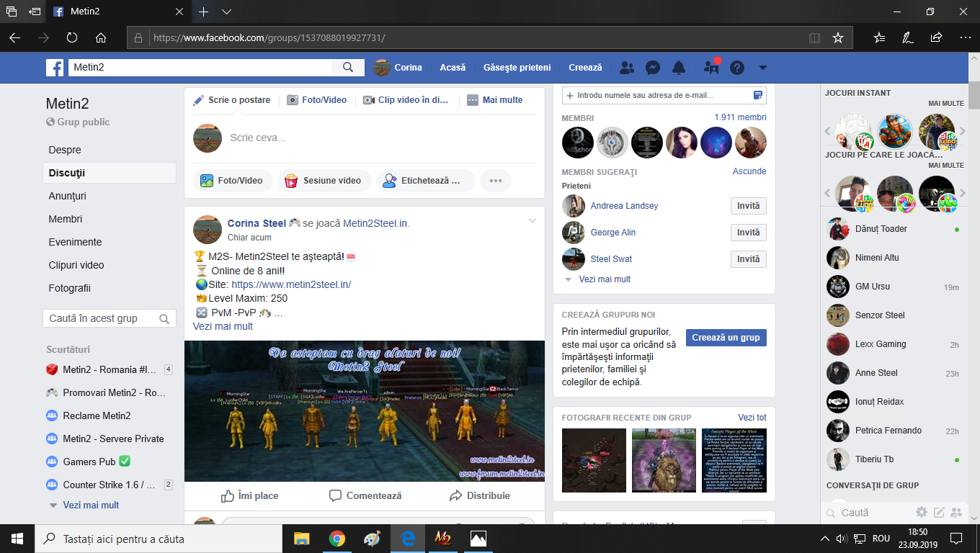Open friend requests icon
The width and height of the screenshot is (980, 553).
627,68
